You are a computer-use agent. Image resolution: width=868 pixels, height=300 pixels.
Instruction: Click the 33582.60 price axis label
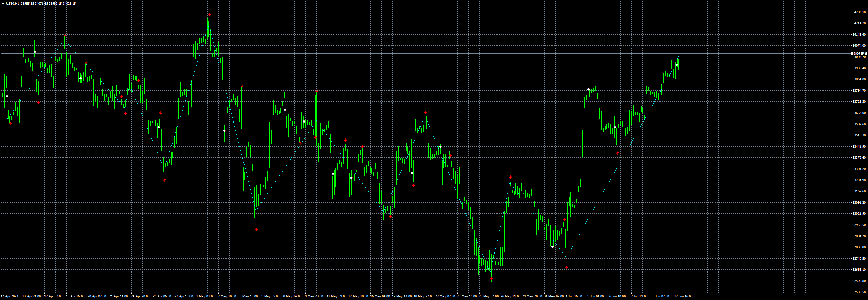859,124
